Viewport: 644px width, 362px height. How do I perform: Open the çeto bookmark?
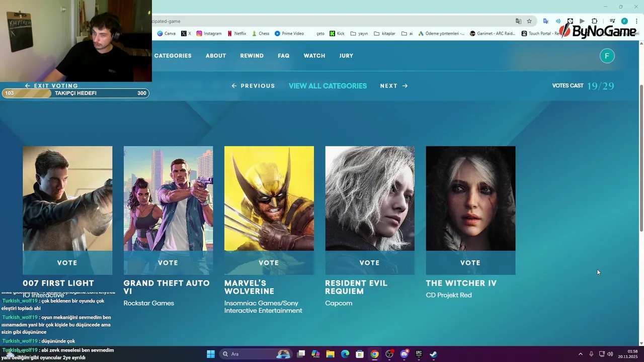320,34
